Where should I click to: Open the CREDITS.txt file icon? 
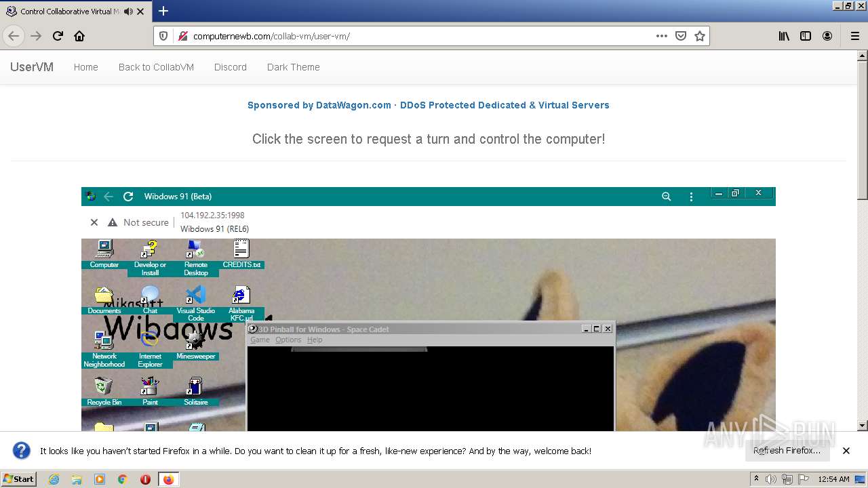pos(241,254)
